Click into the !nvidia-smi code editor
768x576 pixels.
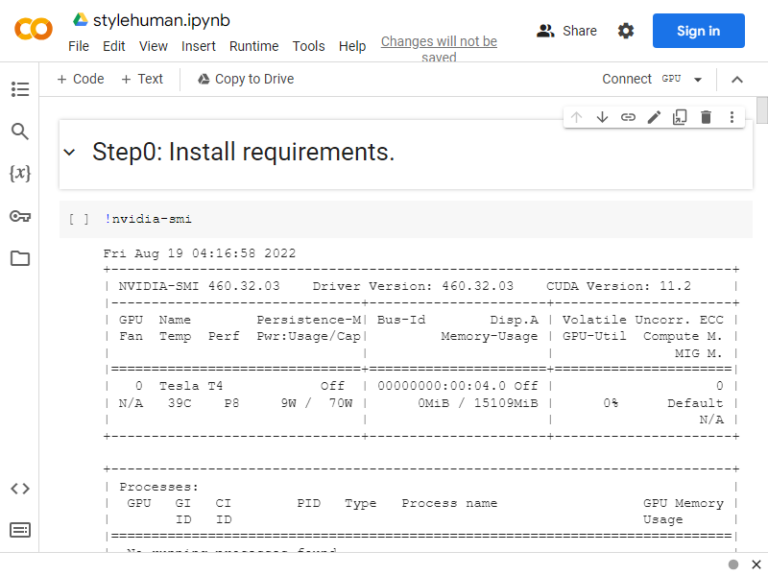point(426,219)
